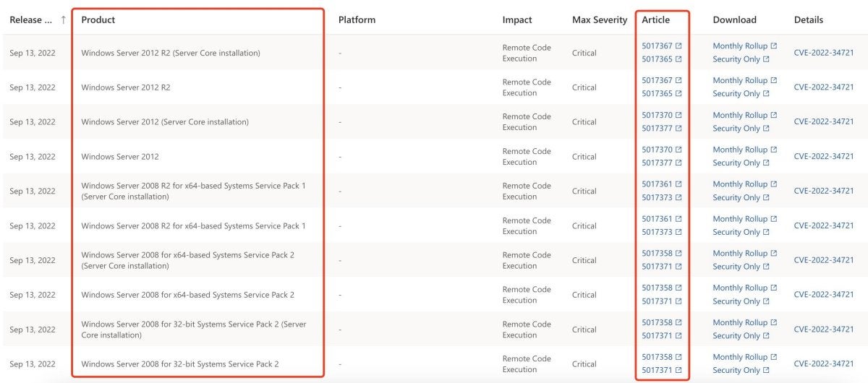This screenshot has width=868, height=383.
Task: Click the Impact column header
Action: point(517,20)
